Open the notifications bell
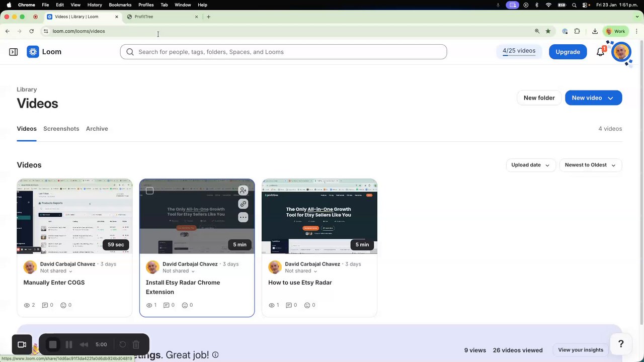Image resolution: width=644 pixels, height=362 pixels. [600, 52]
